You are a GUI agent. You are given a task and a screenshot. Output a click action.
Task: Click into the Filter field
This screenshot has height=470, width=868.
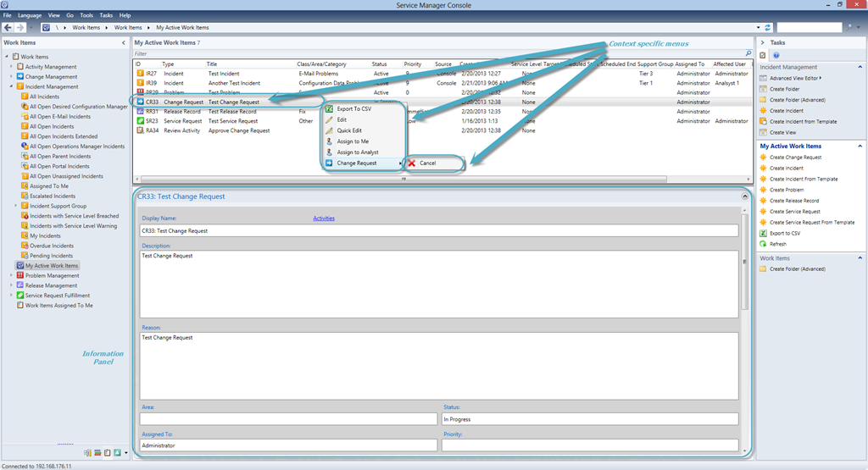pos(424,53)
